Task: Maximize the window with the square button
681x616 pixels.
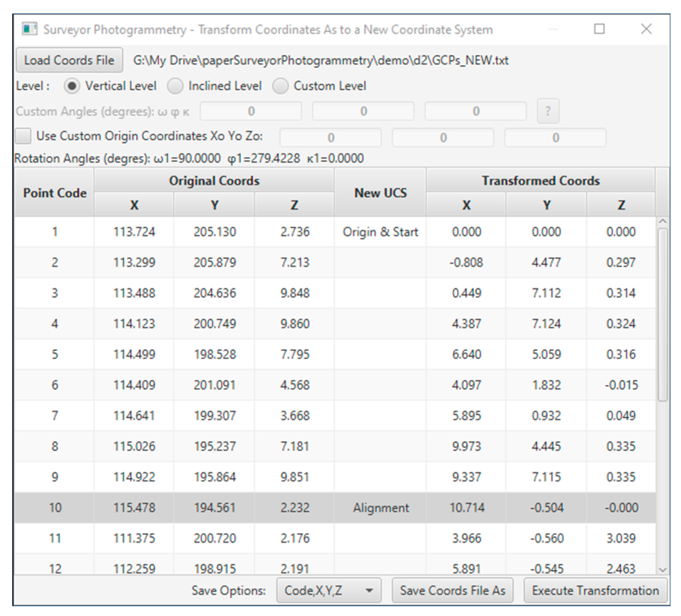Action: [x=599, y=29]
